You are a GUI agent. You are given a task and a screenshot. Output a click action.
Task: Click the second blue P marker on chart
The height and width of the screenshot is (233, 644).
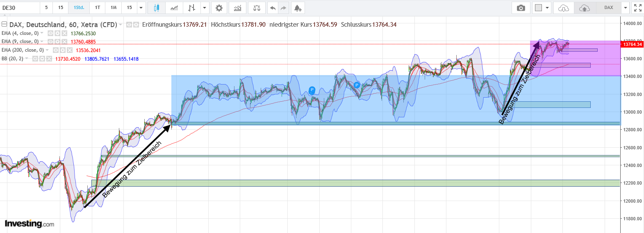(357, 85)
